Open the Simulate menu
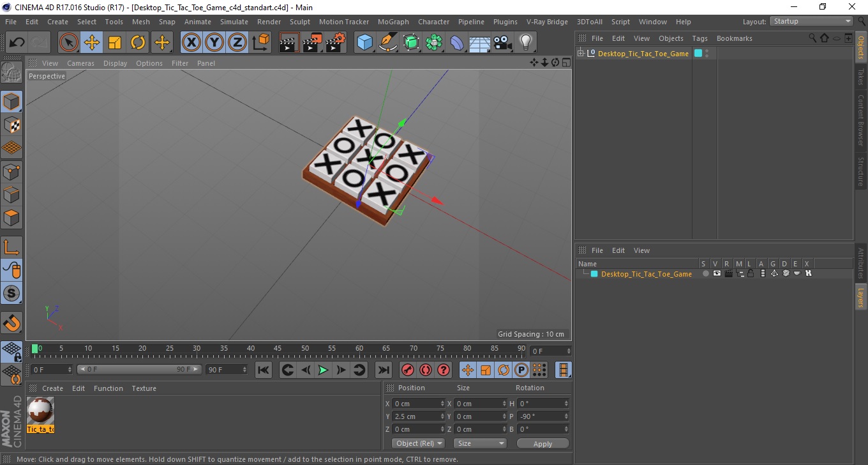 234,22
